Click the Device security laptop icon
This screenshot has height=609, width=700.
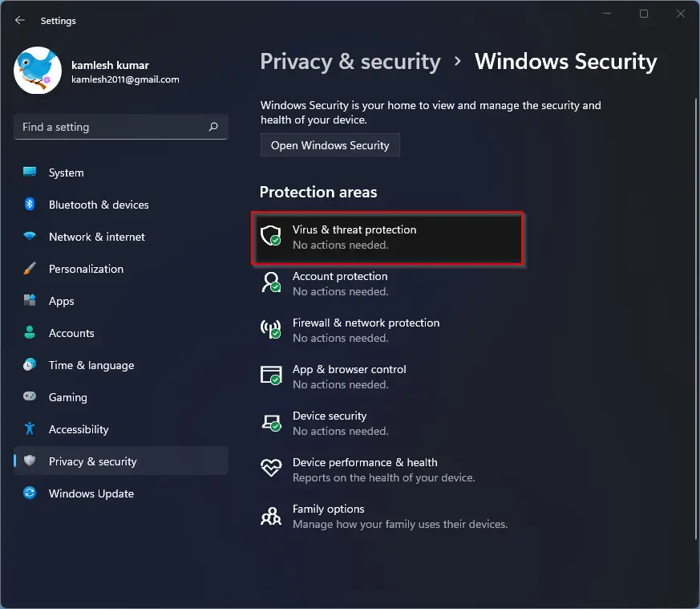(270, 422)
